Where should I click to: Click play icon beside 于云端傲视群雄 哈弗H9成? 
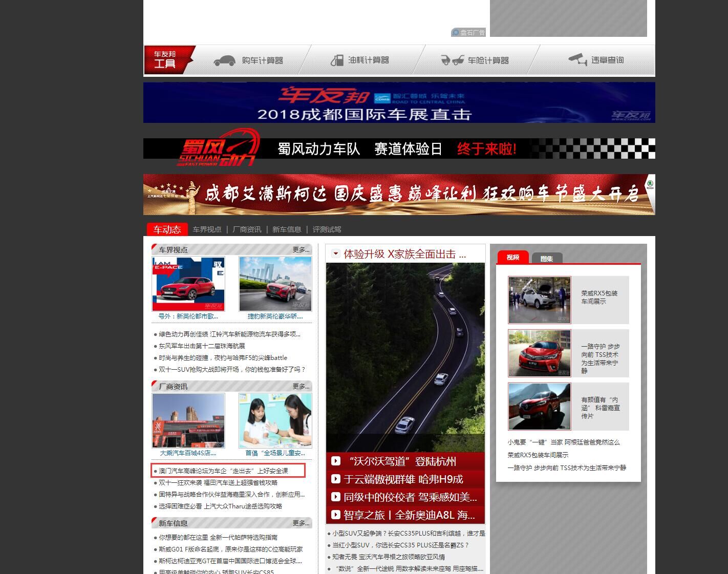(x=336, y=479)
